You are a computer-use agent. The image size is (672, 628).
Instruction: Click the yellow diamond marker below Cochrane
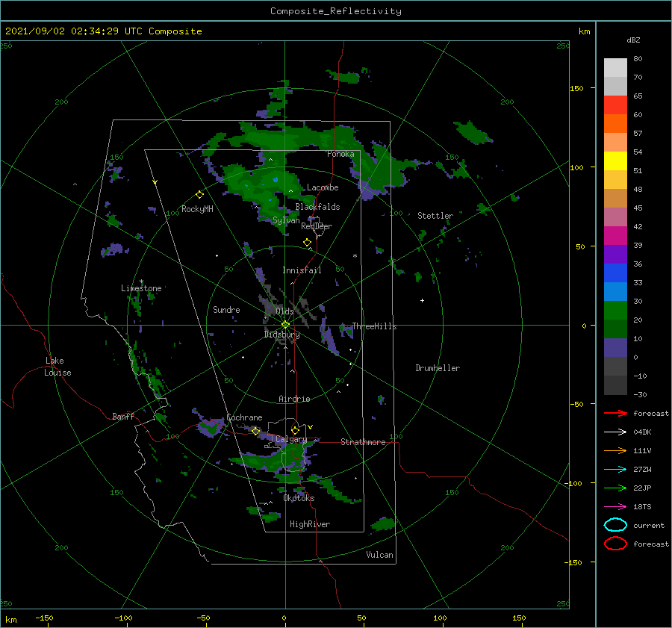pos(255,431)
